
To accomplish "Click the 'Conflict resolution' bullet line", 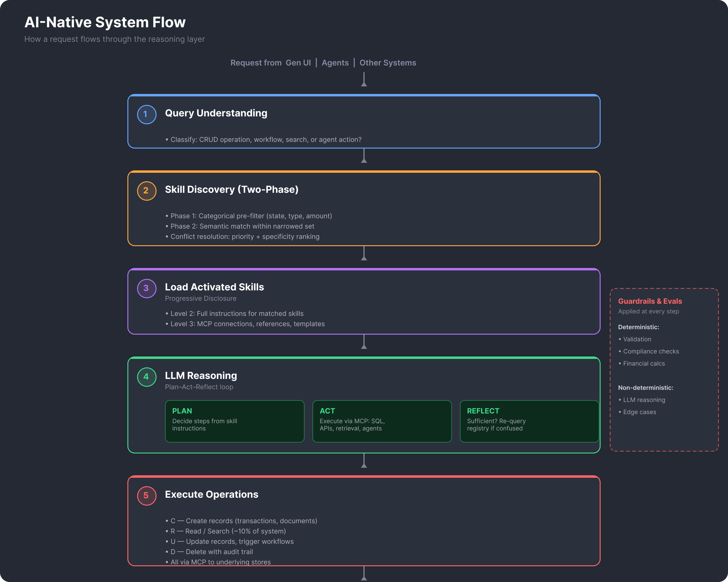I will pyautogui.click(x=242, y=236).
